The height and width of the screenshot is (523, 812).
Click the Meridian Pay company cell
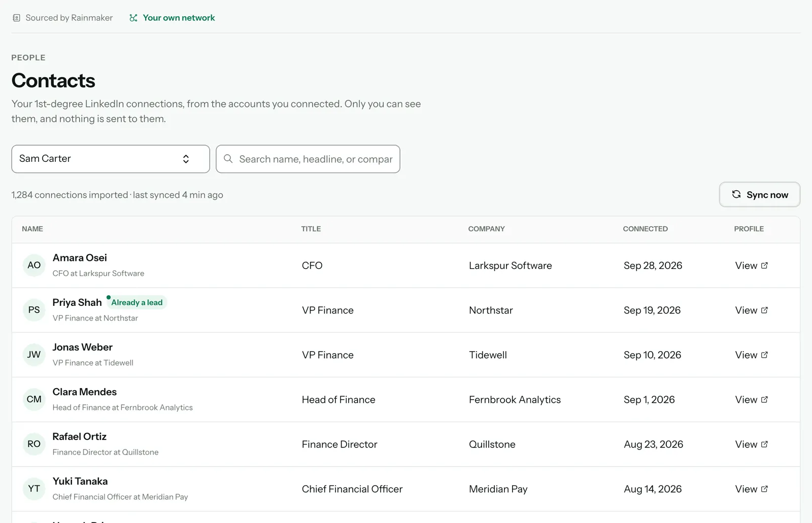click(x=498, y=489)
